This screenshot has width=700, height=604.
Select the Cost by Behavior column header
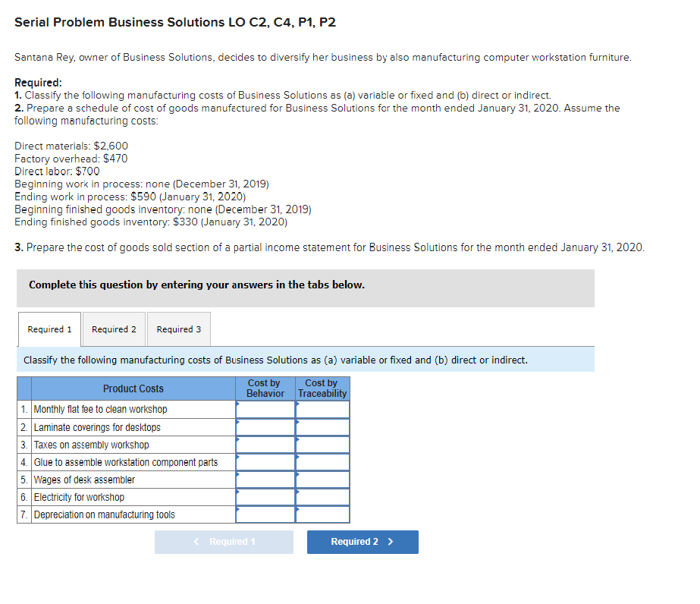coord(265,389)
